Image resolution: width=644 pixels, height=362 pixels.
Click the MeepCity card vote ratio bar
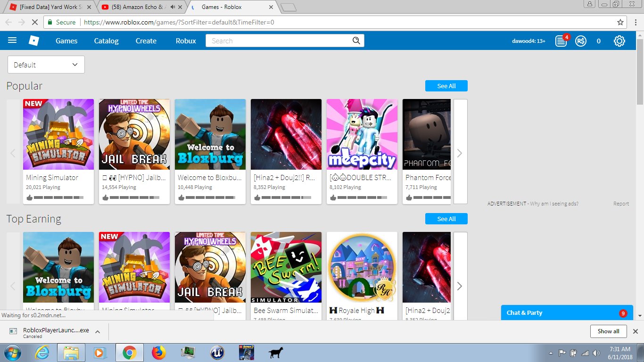coord(362,197)
